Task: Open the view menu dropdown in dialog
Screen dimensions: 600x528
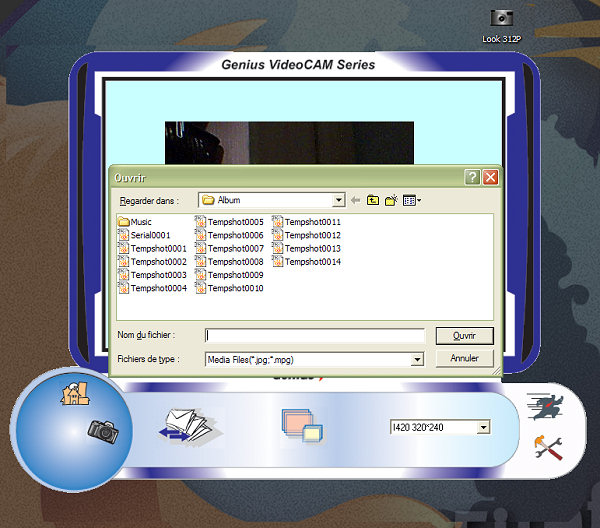Action: [x=412, y=200]
